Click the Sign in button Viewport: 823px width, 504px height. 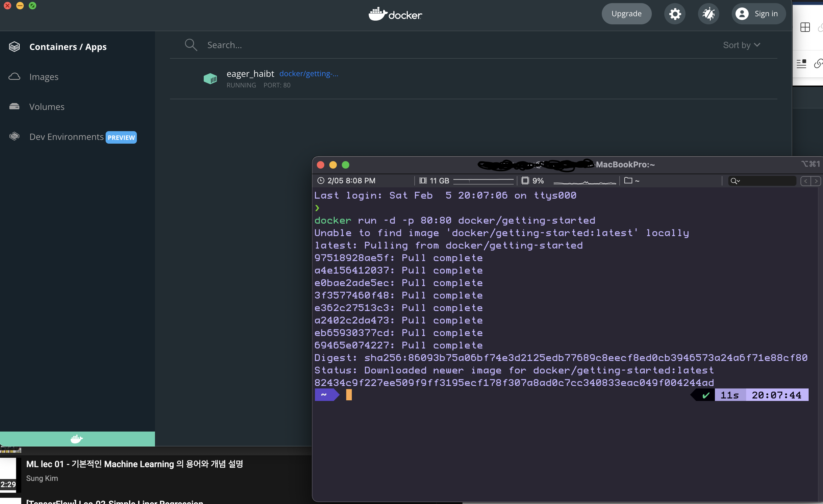[x=759, y=14]
